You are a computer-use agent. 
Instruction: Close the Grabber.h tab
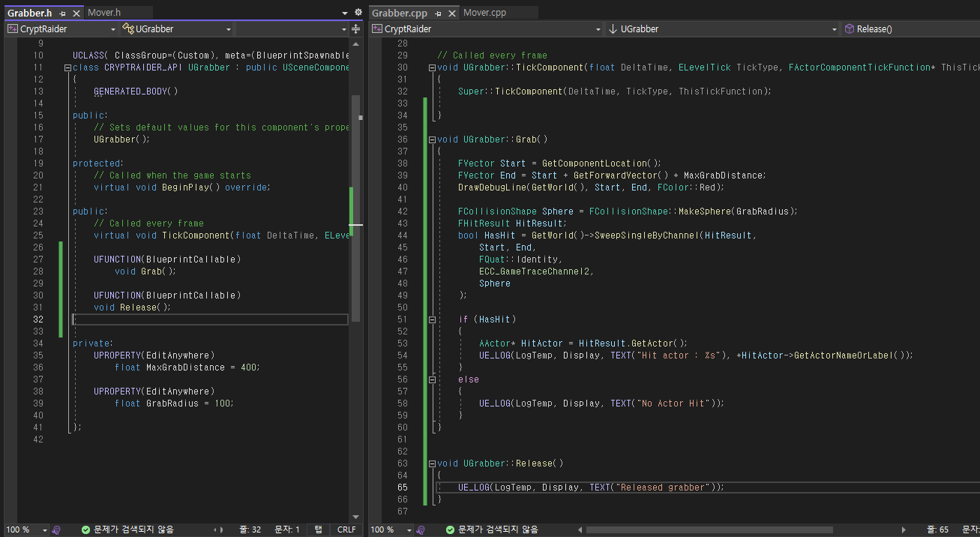tap(76, 13)
